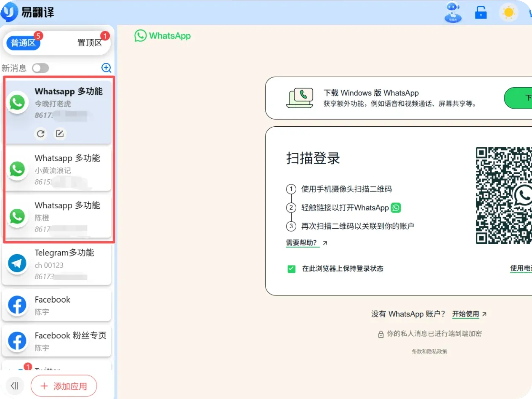This screenshot has height=399, width=532.
Task: Click edit pencil icon in 今晚打老虎 card
Action: 60,134
